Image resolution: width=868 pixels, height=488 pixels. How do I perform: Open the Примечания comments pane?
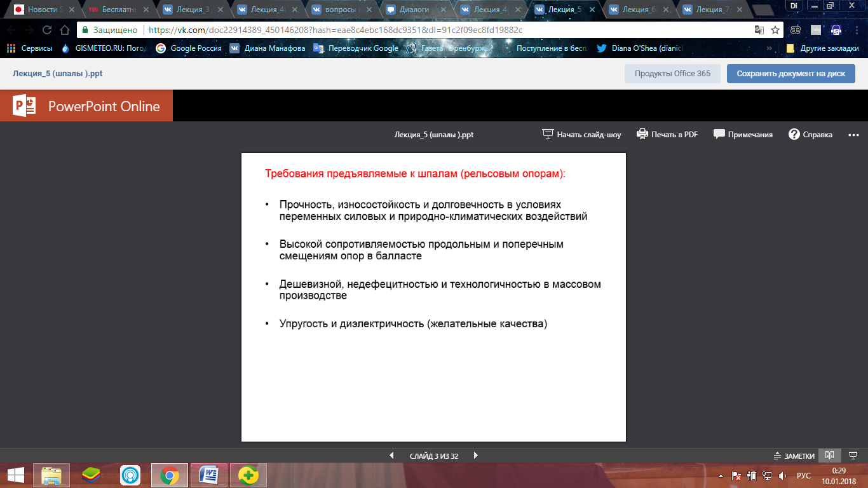click(x=743, y=134)
